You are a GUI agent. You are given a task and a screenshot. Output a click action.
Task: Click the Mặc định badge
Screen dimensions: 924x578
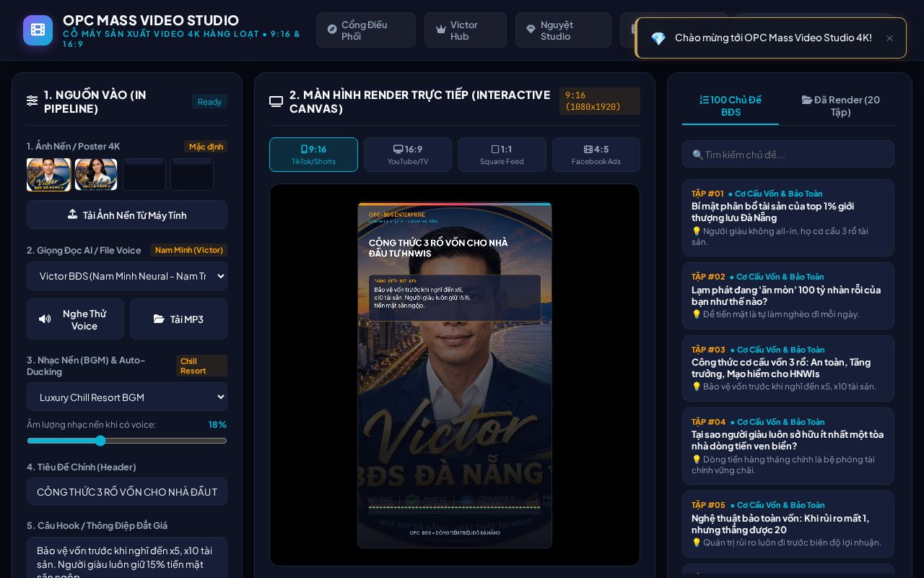pyautogui.click(x=206, y=147)
